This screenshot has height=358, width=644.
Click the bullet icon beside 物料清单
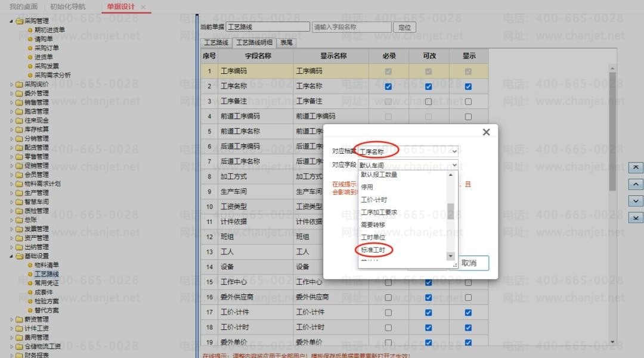(x=30, y=265)
